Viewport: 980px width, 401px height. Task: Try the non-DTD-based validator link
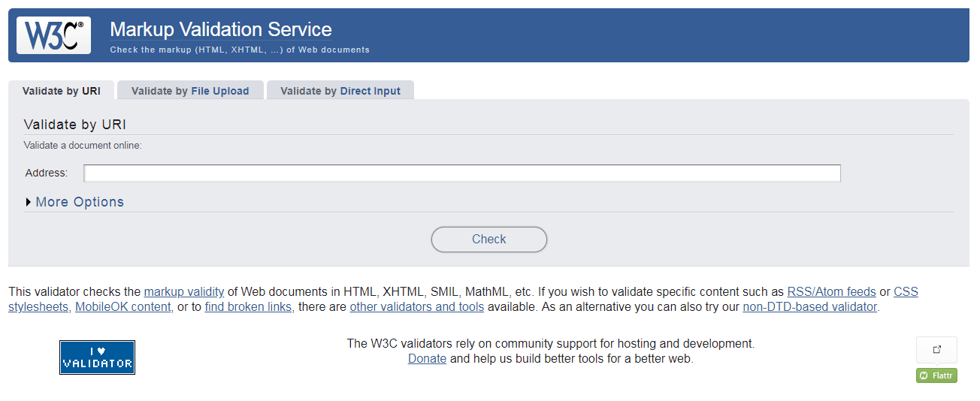coord(809,306)
